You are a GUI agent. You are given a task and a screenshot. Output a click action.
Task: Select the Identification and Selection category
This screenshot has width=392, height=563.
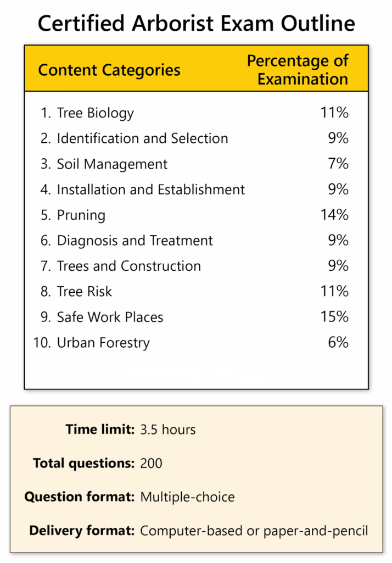coord(142,138)
